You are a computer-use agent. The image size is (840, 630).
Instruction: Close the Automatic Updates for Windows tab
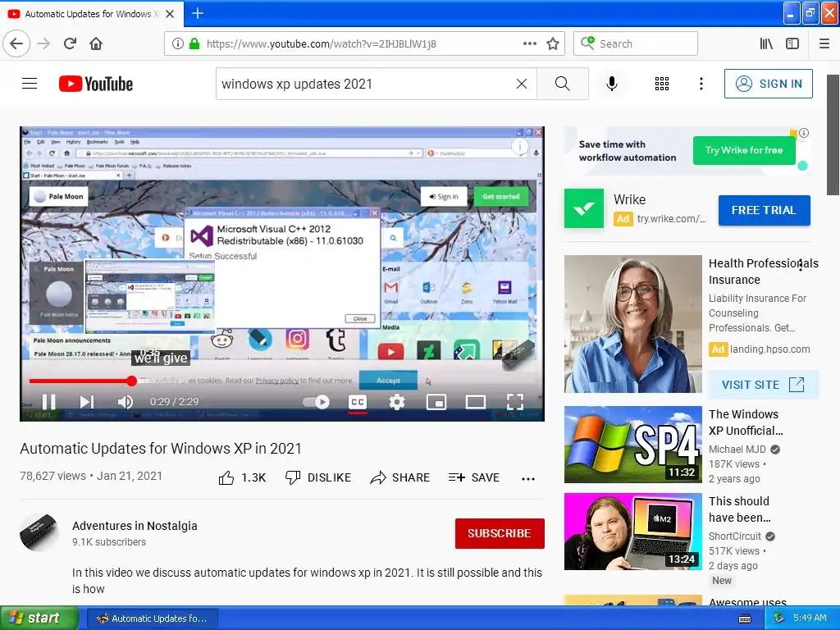click(x=170, y=14)
